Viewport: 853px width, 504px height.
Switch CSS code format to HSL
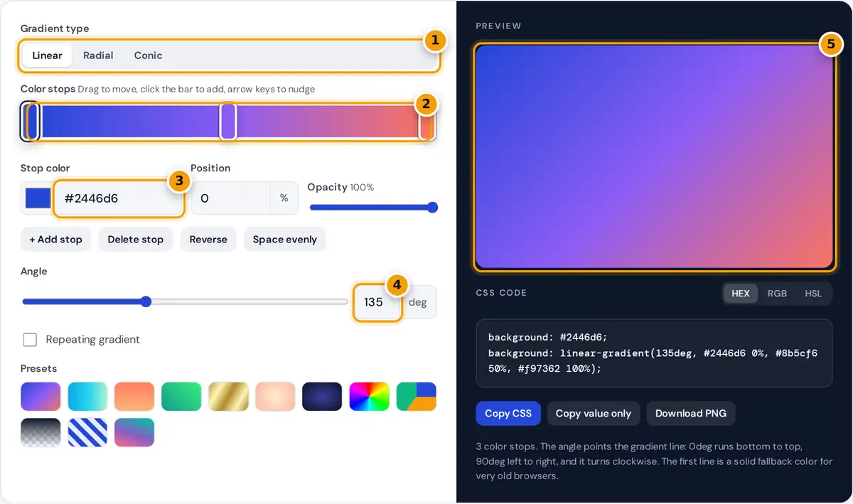click(x=813, y=294)
